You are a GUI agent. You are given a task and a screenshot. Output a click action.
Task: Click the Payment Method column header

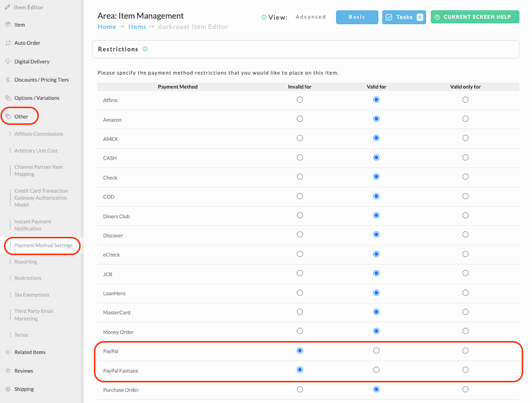177,87
